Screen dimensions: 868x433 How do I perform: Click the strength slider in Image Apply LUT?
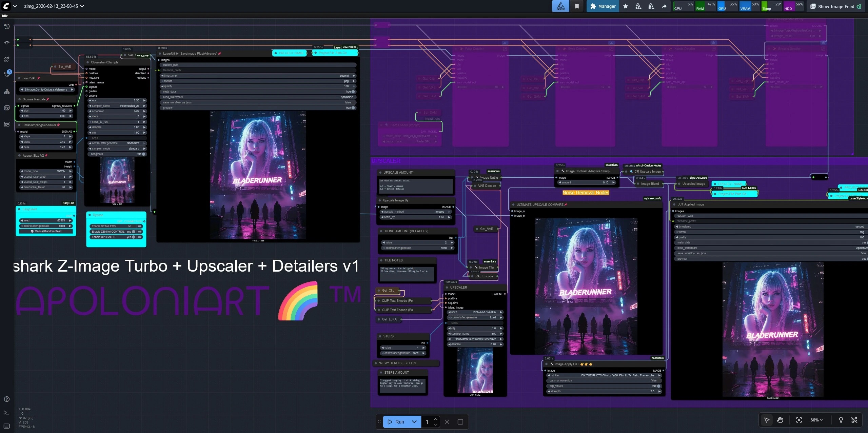[604, 391]
